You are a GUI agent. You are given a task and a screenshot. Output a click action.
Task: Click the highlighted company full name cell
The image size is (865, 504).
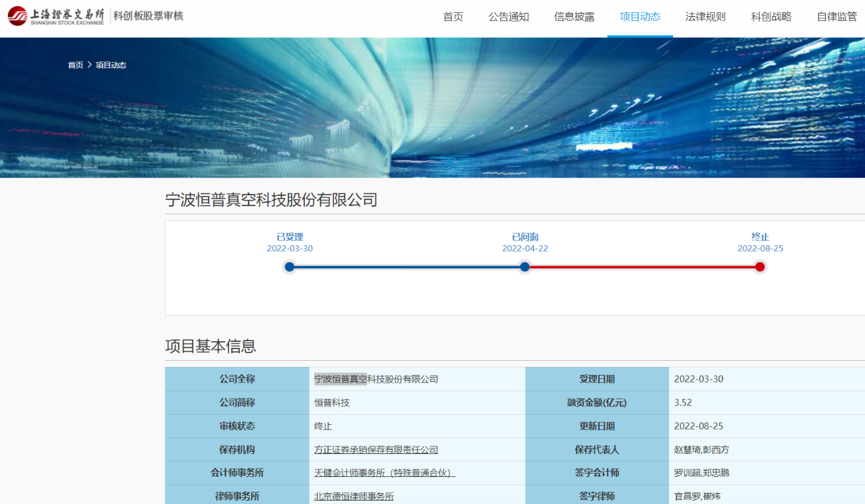tap(376, 379)
